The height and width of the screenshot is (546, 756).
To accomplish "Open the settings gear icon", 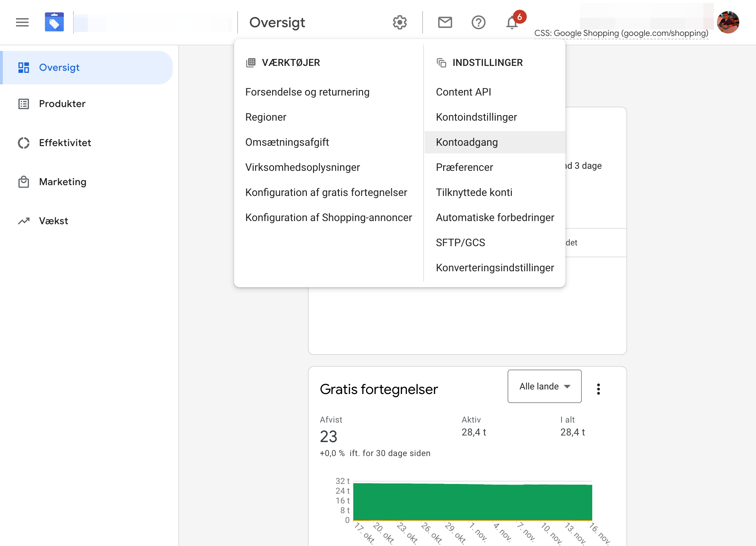I will [x=400, y=23].
